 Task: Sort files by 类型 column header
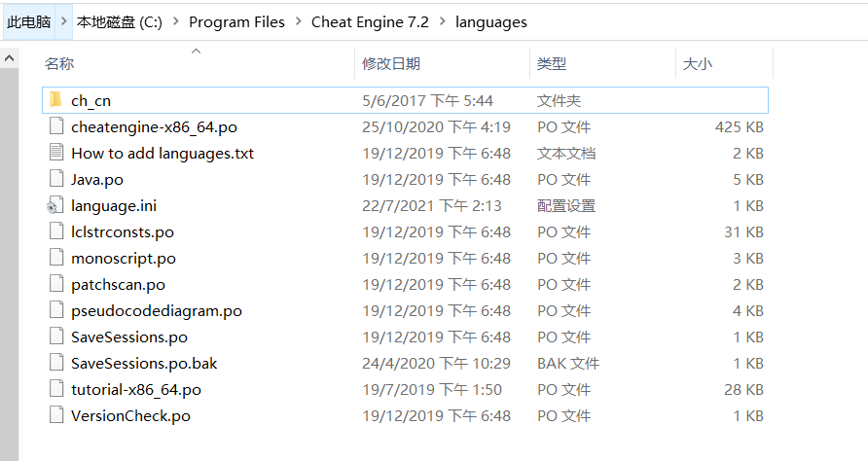click(552, 64)
